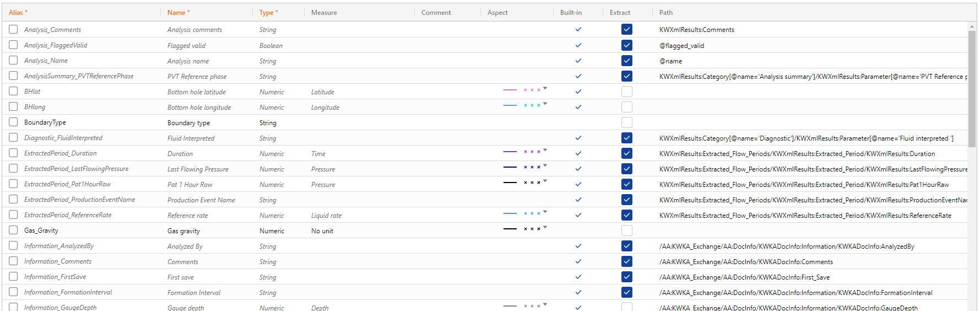This screenshot has width=980, height=311.
Task: Click marker symbols for Pat 1 Hour Raw
Action: tap(532, 183)
